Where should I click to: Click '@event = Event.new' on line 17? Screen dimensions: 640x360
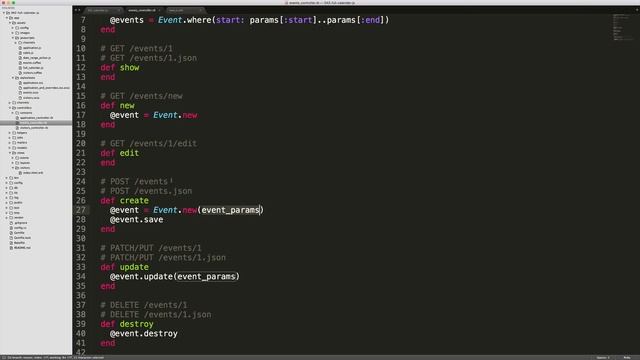coord(153,115)
